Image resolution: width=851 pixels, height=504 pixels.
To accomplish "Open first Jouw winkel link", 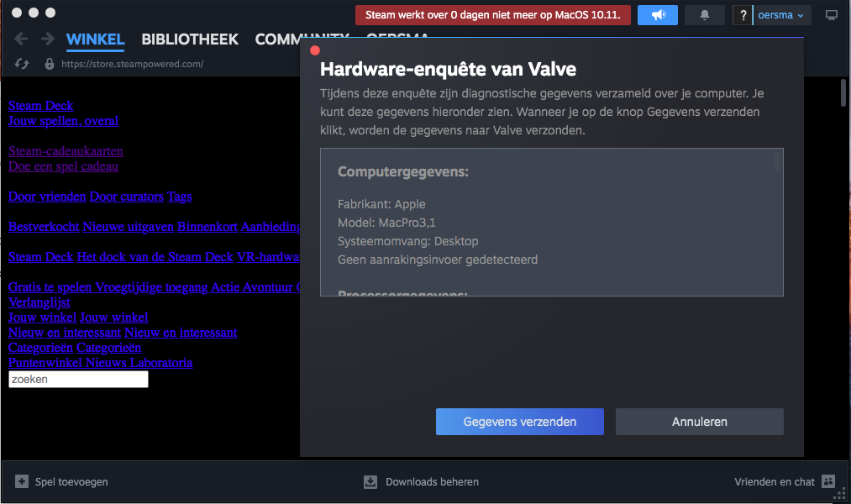I will coord(42,318).
